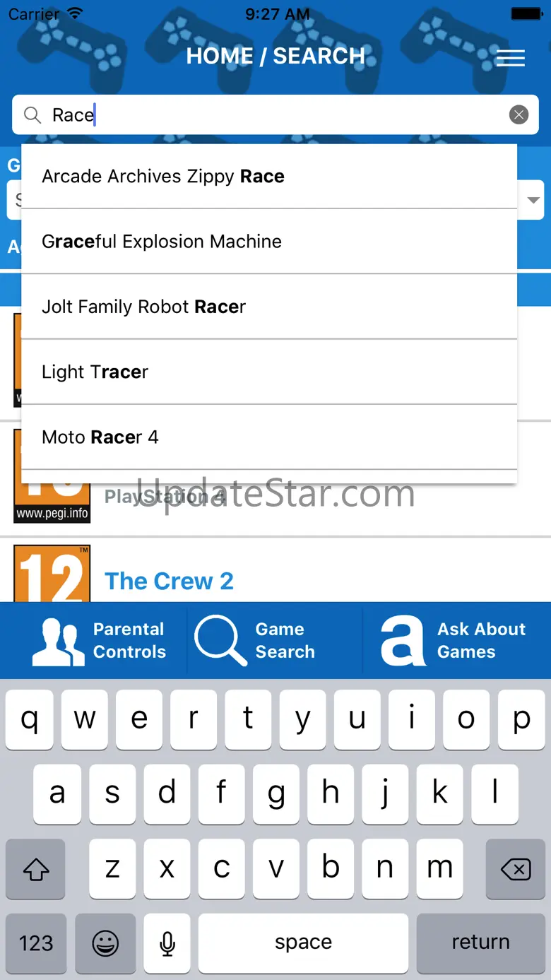This screenshot has height=980, width=551.
Task: Switch keyboard to 123 numbers
Action: [35, 943]
